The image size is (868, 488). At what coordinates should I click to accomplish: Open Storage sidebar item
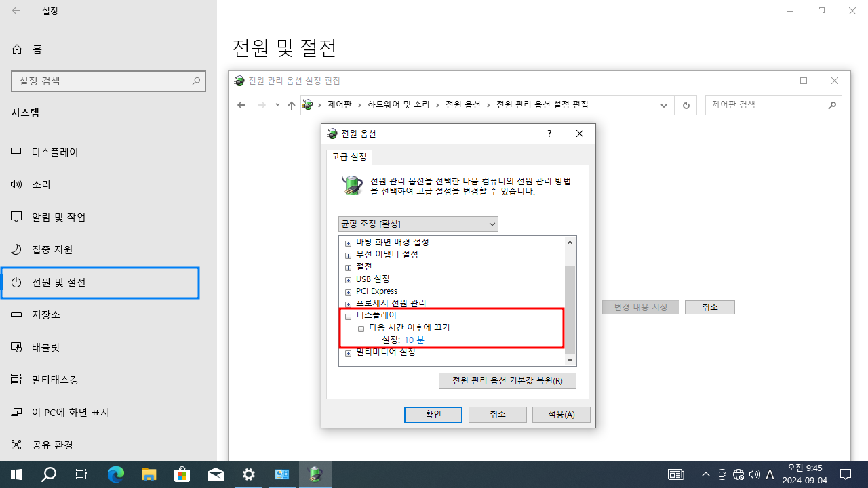[x=35, y=314]
